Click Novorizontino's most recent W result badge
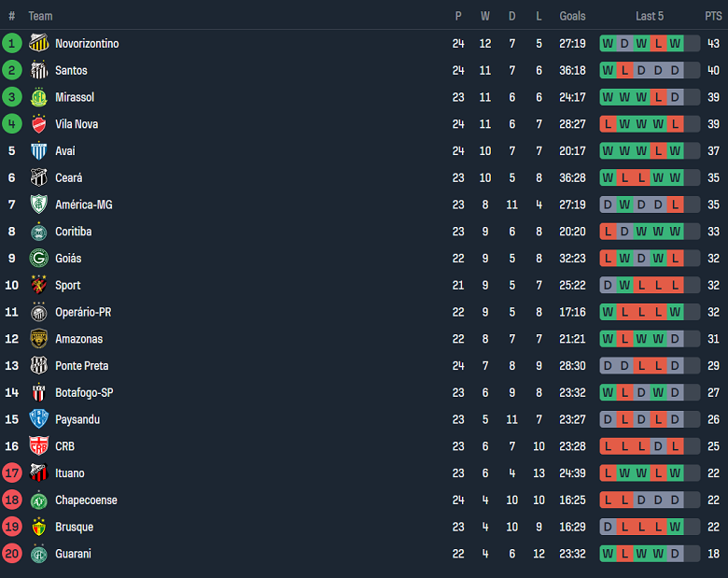The image size is (728, 578). (x=675, y=44)
